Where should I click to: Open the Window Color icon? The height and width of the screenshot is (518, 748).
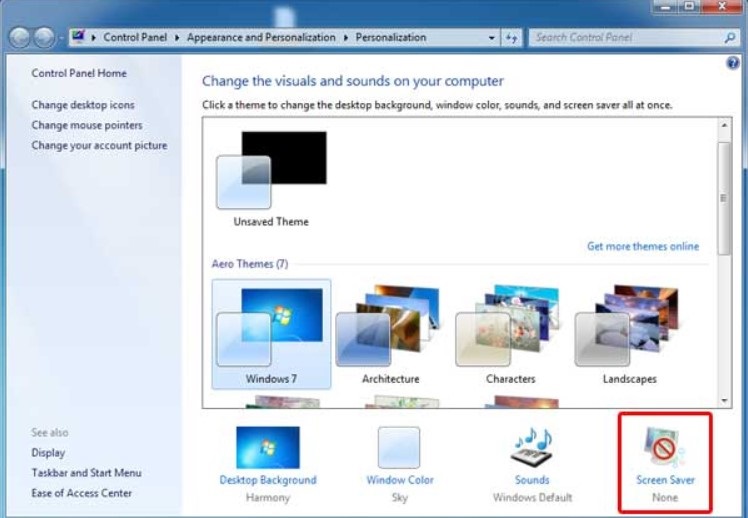coord(399,448)
